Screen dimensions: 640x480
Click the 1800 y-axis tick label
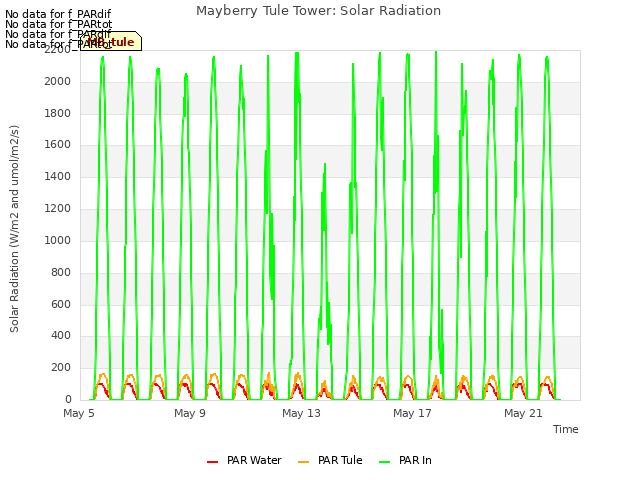pos(58,113)
